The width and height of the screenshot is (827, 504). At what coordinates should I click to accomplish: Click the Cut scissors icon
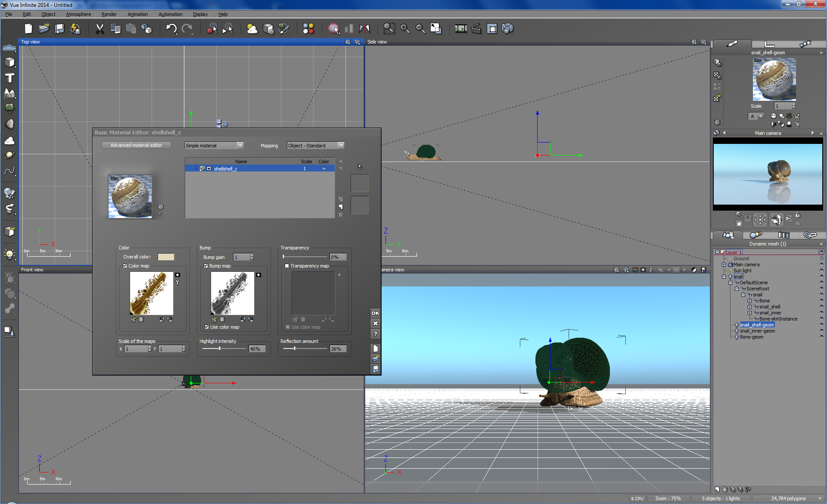click(99, 29)
